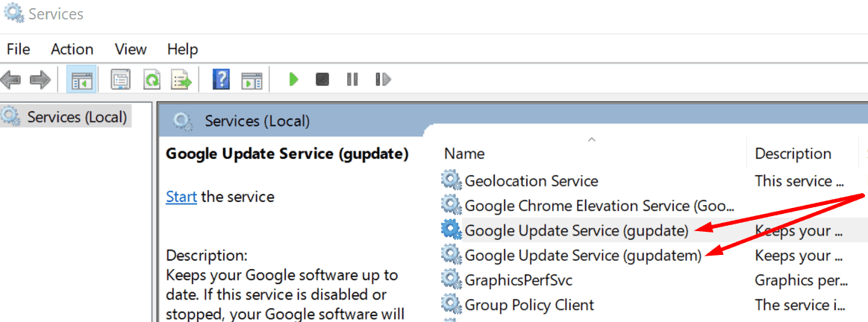Open the Action menu
Image resolution: width=868 pixels, height=322 pixels.
[72, 49]
